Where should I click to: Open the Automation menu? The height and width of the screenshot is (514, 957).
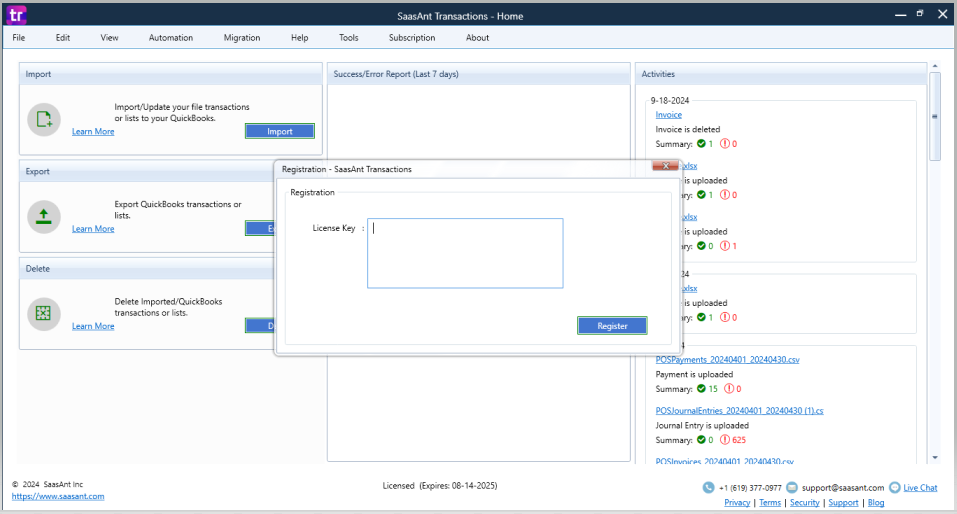tap(171, 37)
